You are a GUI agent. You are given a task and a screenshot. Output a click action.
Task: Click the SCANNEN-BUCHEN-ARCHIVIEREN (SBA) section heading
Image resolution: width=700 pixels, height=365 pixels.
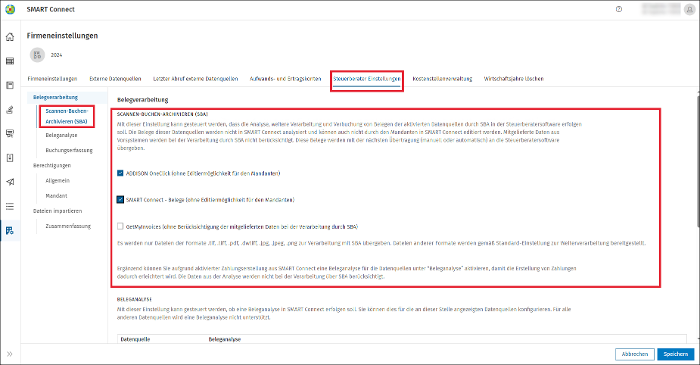point(162,114)
